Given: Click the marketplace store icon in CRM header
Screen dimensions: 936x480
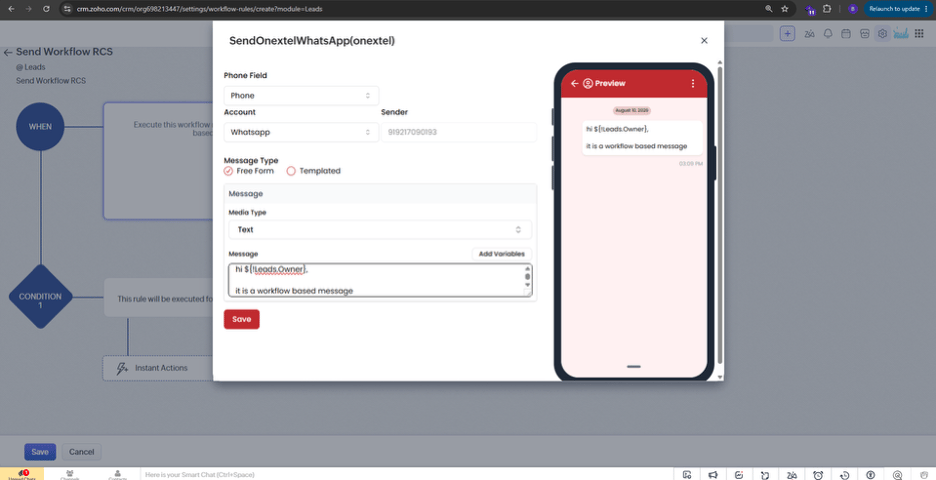Looking at the screenshot, I should pyautogui.click(x=864, y=34).
